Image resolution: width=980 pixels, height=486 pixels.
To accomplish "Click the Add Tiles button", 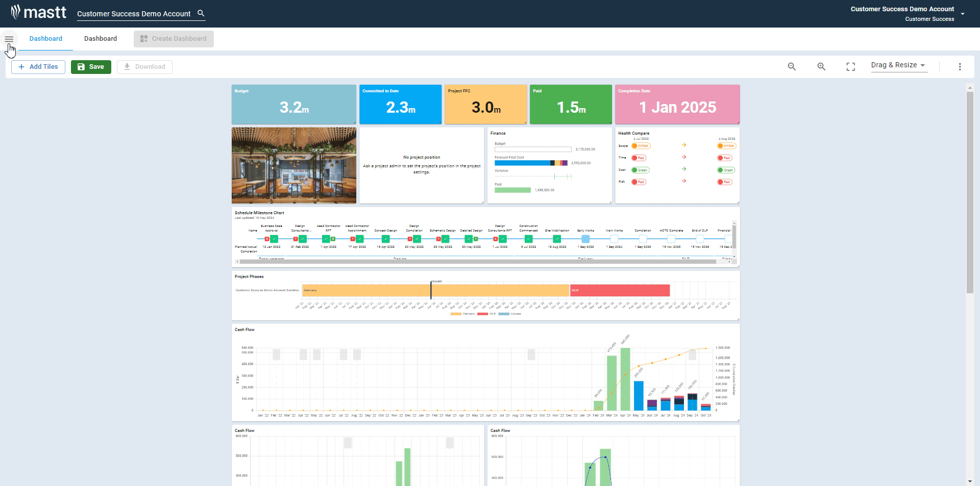I will (38, 67).
